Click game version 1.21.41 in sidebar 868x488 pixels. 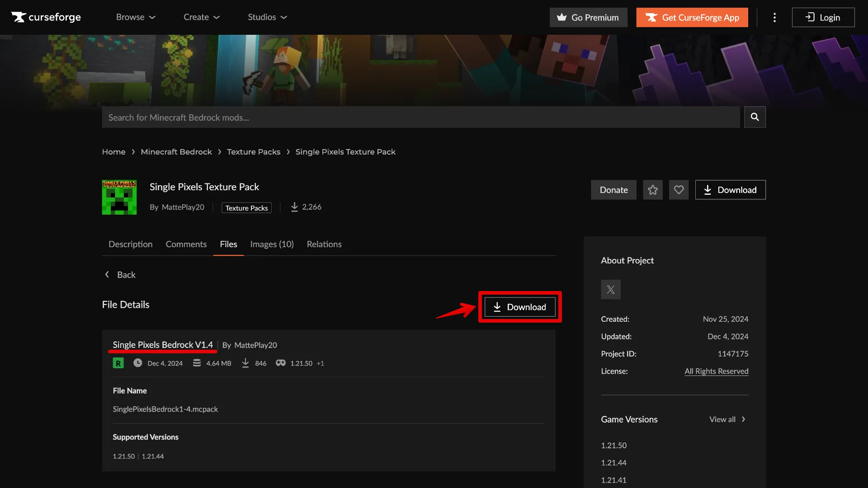pyautogui.click(x=613, y=480)
